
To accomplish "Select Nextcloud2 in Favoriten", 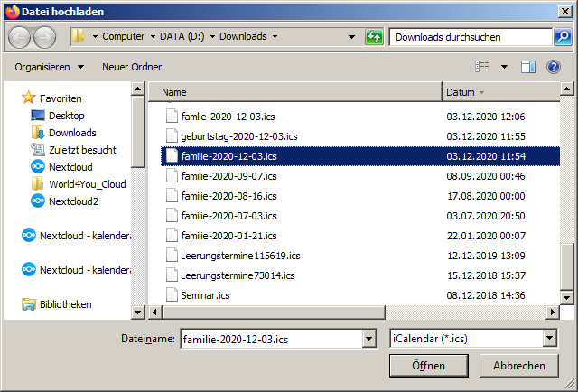I will point(73,201).
